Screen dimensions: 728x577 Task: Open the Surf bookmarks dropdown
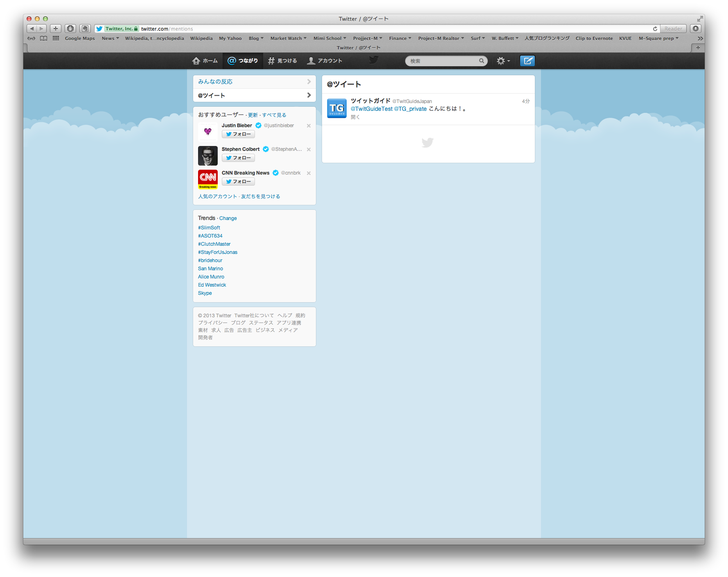click(x=478, y=38)
